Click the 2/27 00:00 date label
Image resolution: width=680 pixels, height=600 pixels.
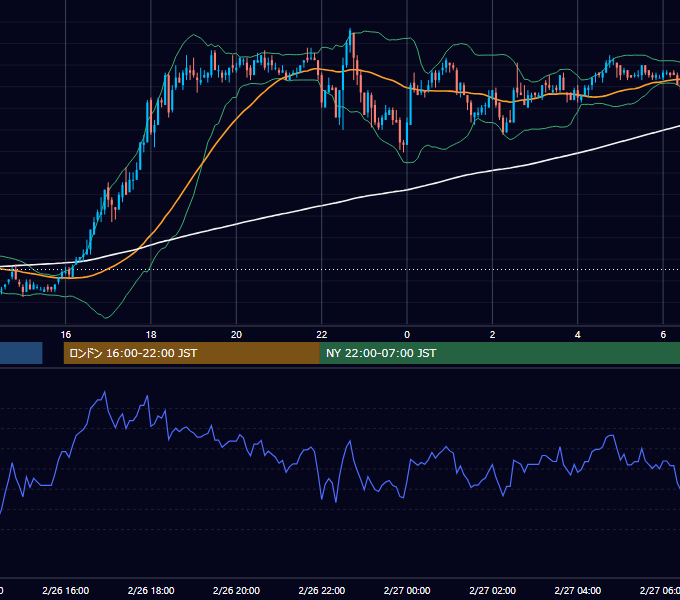[407, 590]
